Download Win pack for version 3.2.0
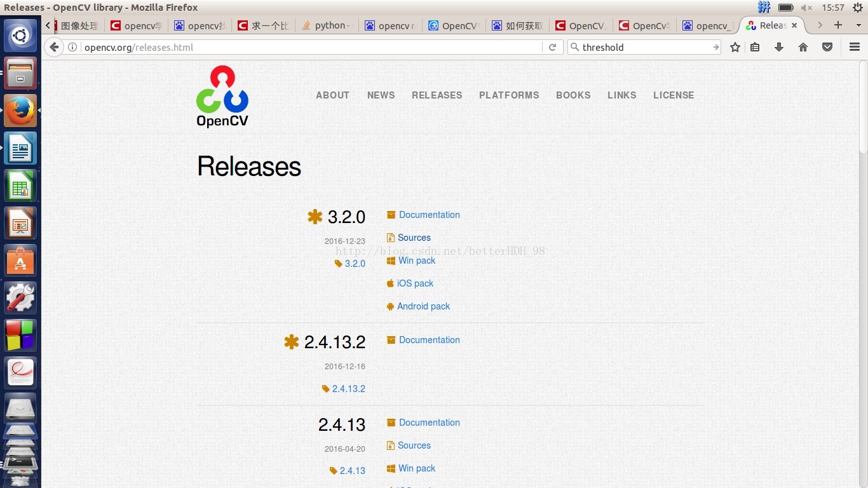Viewport: 868px width, 488px height. (x=417, y=261)
